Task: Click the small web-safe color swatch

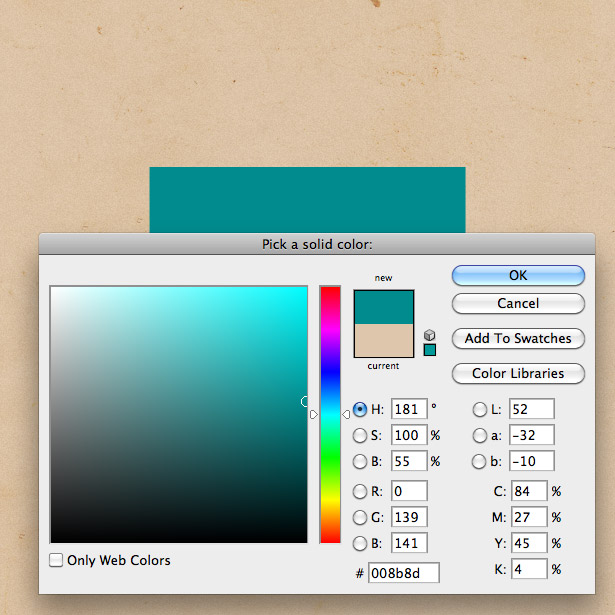Action: pos(430,350)
